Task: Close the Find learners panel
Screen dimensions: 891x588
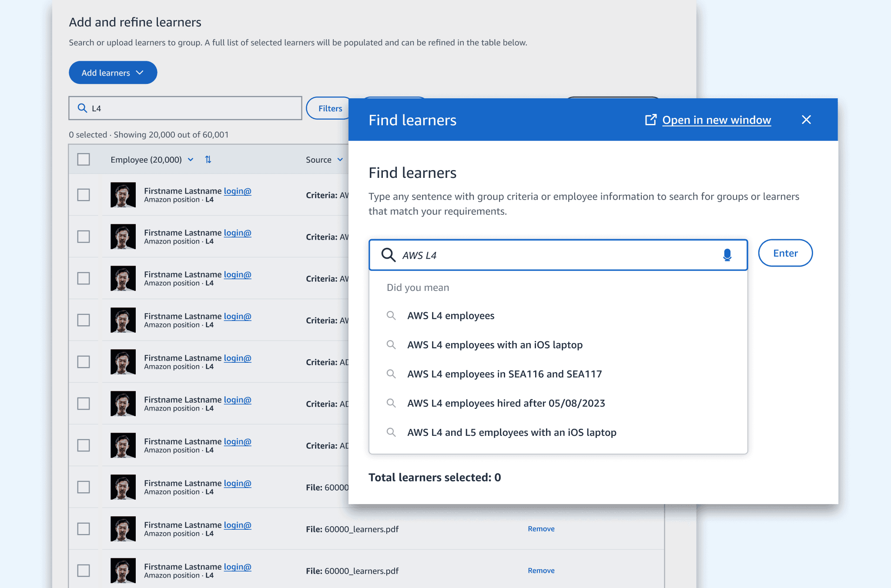Action: tap(806, 120)
